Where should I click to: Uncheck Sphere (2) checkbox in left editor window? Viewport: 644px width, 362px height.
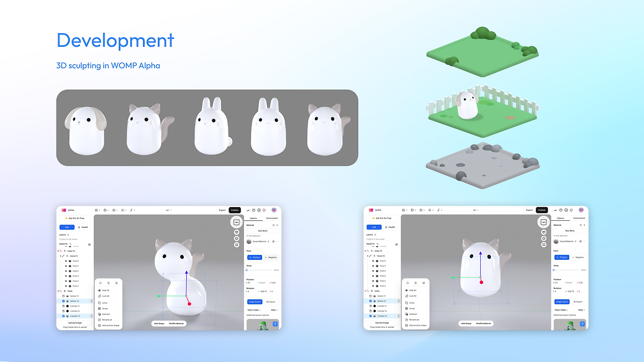click(63, 301)
